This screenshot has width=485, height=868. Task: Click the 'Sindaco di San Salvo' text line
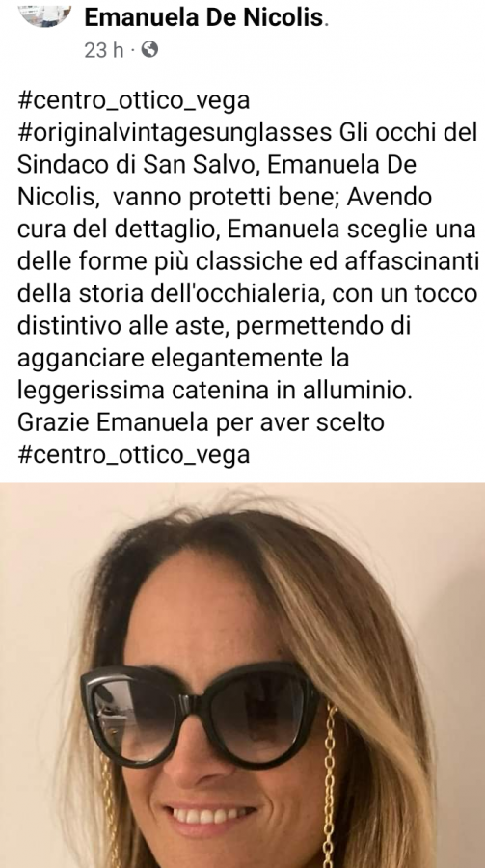pyautogui.click(x=217, y=165)
